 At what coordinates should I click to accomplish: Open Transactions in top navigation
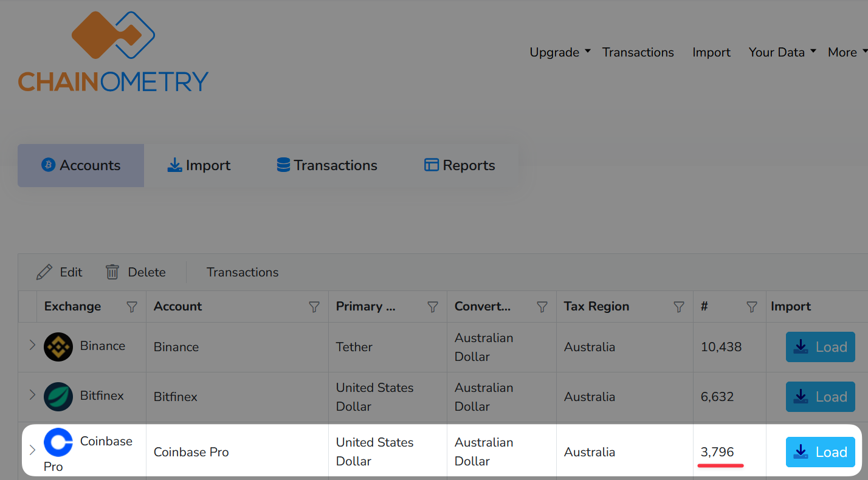[638, 52]
